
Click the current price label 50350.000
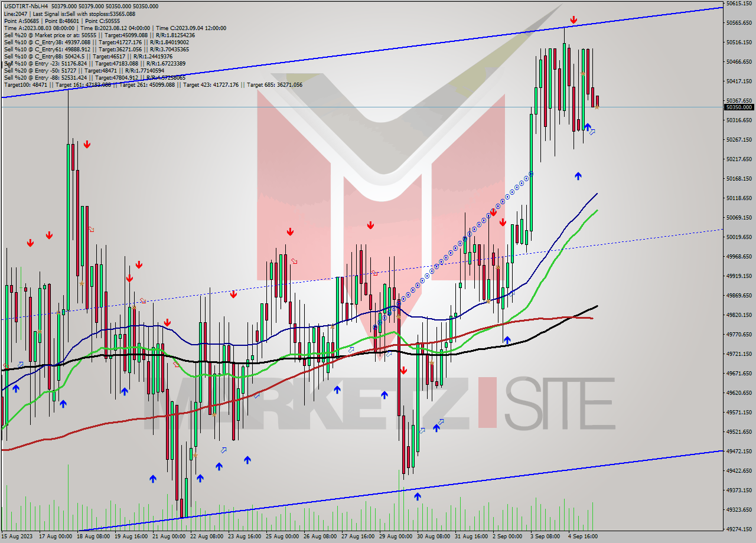[x=739, y=107]
